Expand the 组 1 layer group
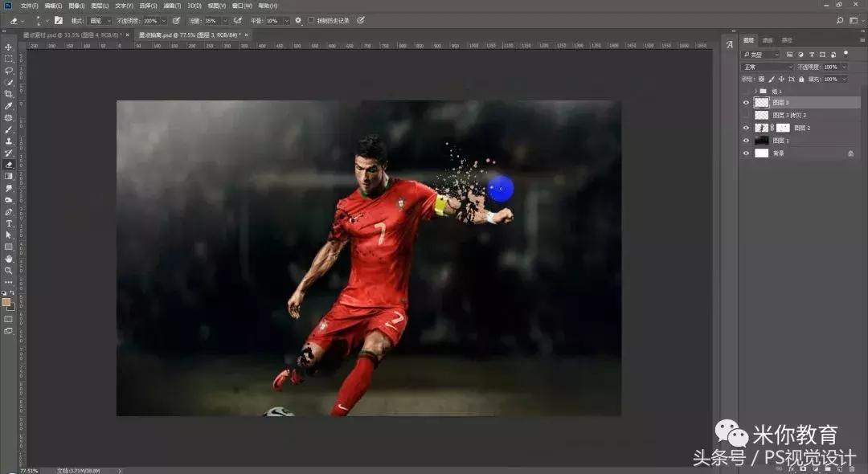Image resolution: width=868 pixels, height=474 pixels. (x=755, y=91)
